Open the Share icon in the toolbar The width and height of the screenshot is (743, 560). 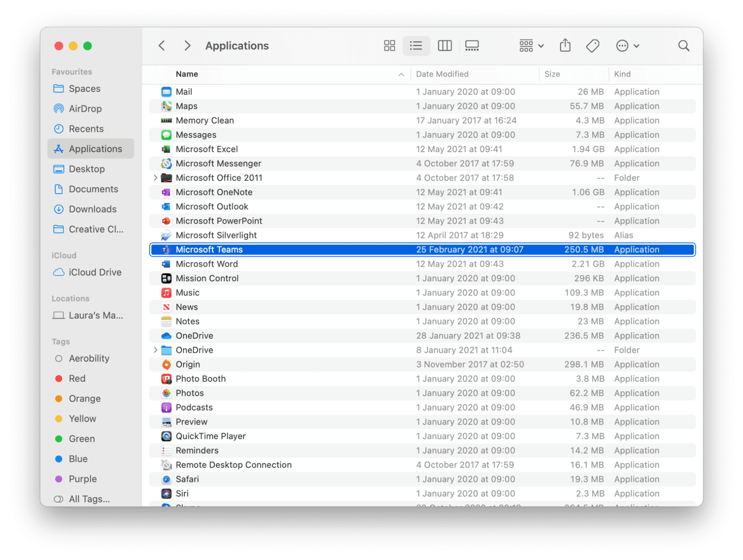(565, 45)
